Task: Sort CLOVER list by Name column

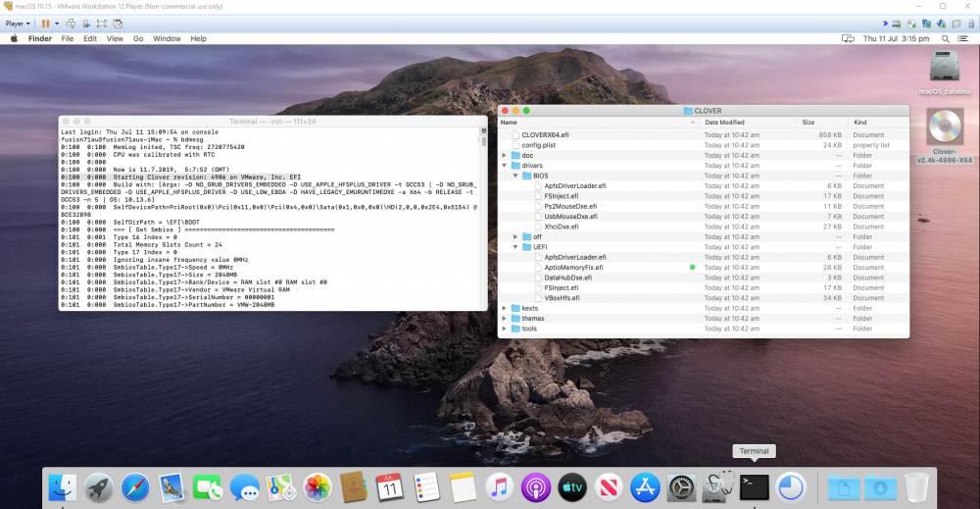Action: click(x=598, y=123)
